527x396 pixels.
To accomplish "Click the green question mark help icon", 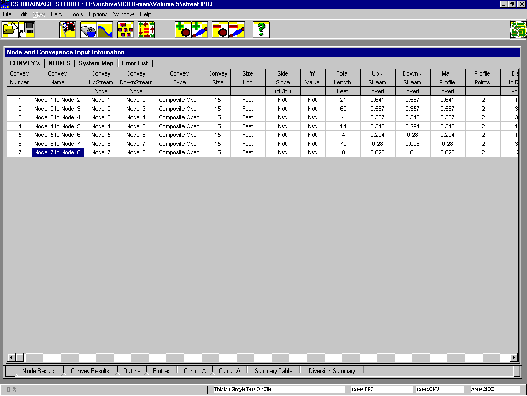I will point(261,30).
